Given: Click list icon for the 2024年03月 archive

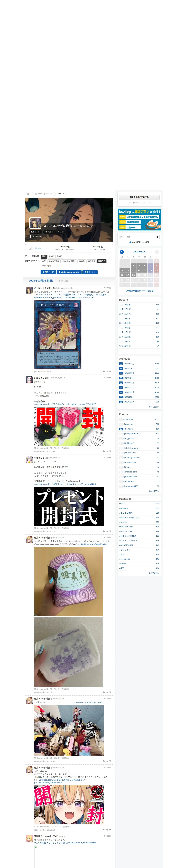Looking at the screenshot, I should point(121,383).
